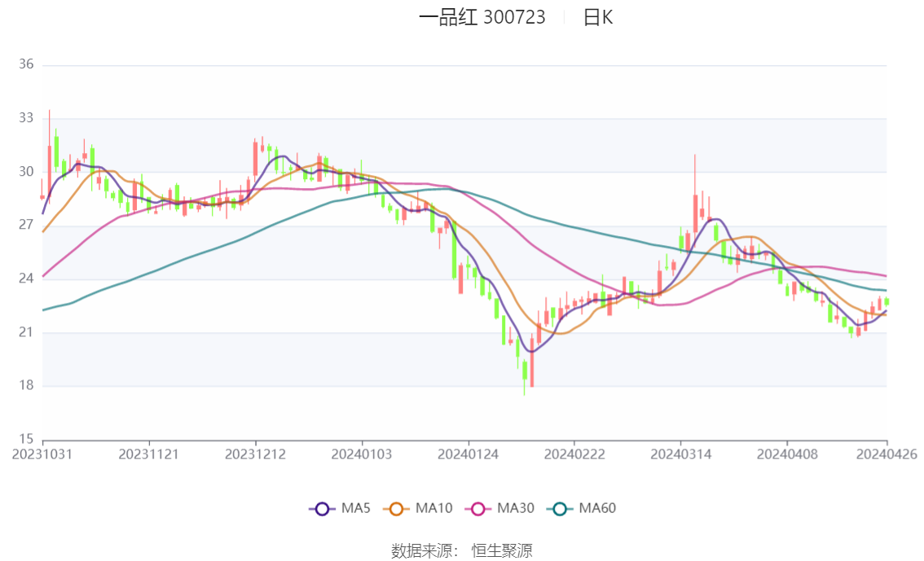Click the pink MA30 legend circle marker
Image resolution: width=924 pixels, height=561 pixels.
pos(478,509)
